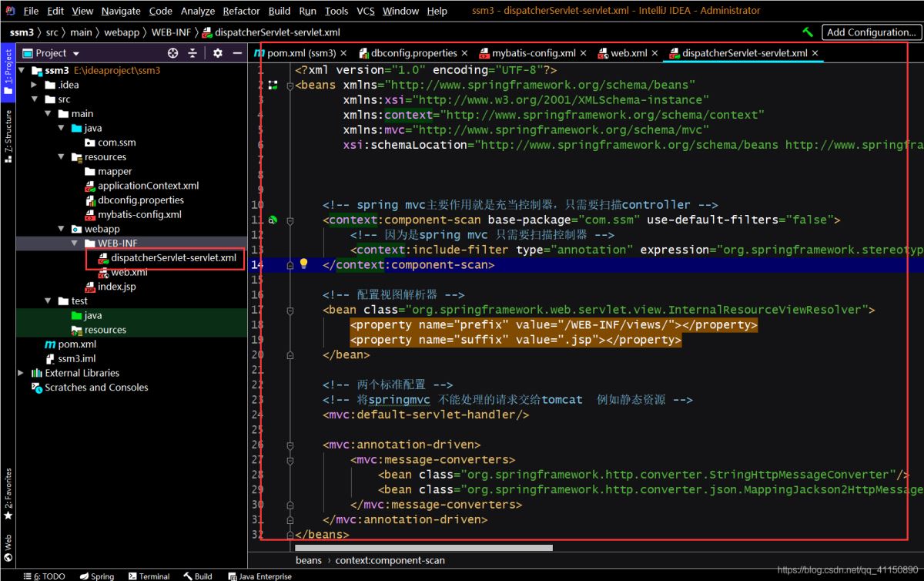Toggle the 1: Project tool window stripe

click(x=8, y=72)
